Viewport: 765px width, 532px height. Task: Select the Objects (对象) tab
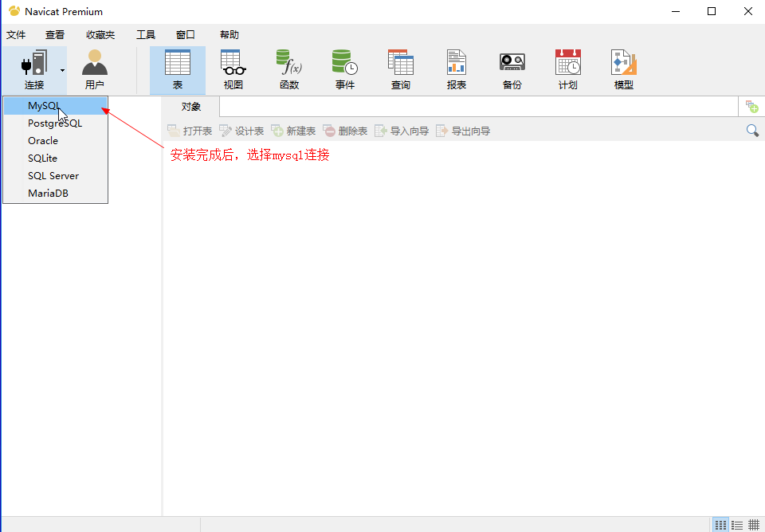[x=191, y=107]
